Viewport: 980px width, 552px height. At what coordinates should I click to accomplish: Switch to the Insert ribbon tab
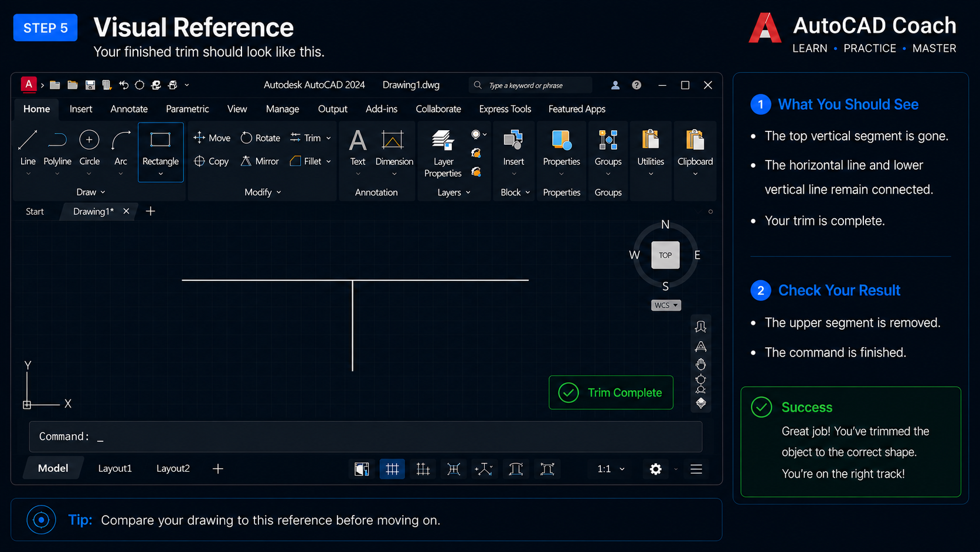tap(81, 109)
